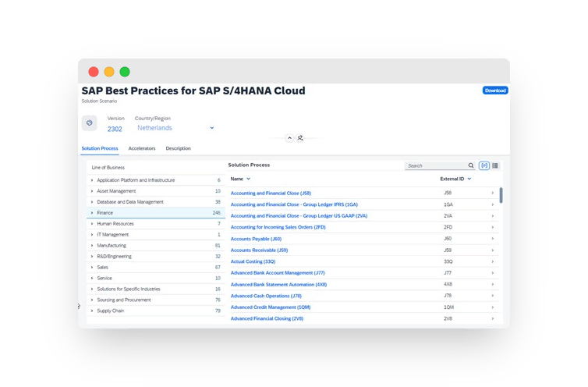Click the red close window button

pos(94,72)
